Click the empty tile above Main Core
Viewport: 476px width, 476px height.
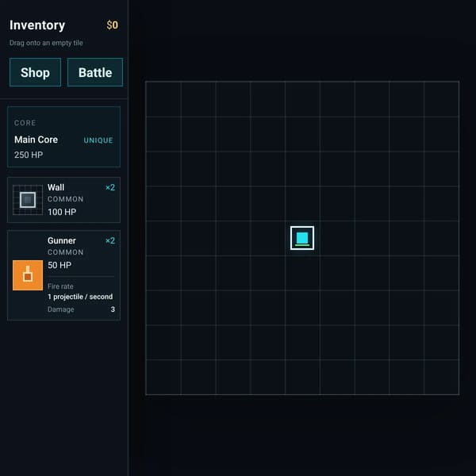(x=302, y=203)
